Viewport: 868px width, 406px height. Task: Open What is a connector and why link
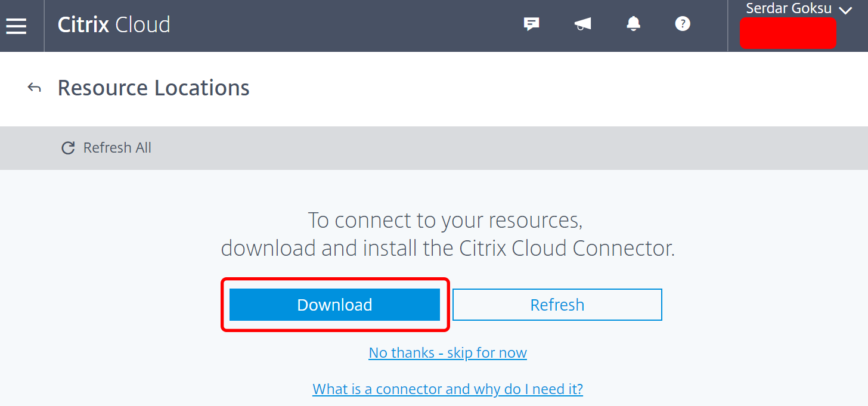(448, 389)
